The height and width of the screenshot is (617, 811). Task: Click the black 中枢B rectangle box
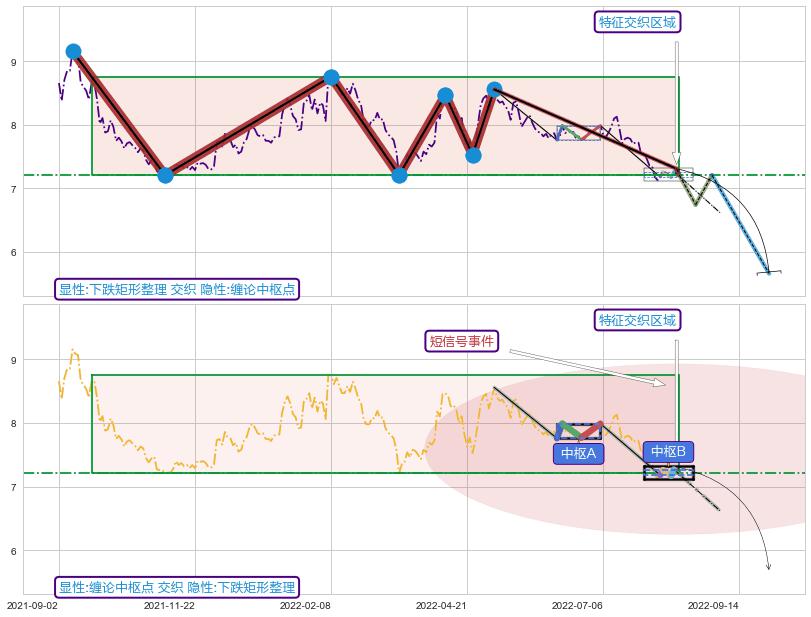pyautogui.click(x=668, y=472)
